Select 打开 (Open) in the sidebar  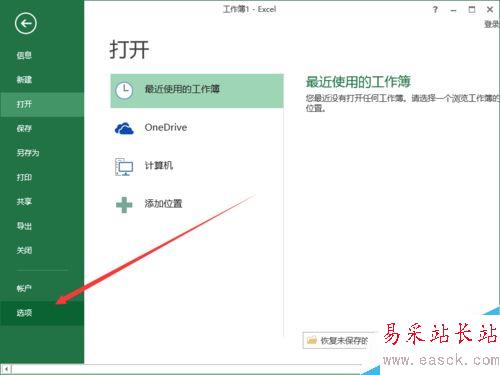(x=42, y=104)
